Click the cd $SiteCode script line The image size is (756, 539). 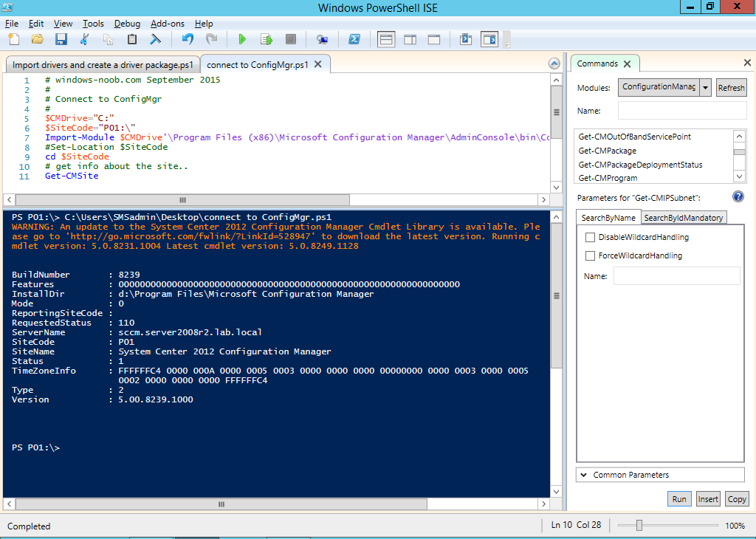point(77,157)
